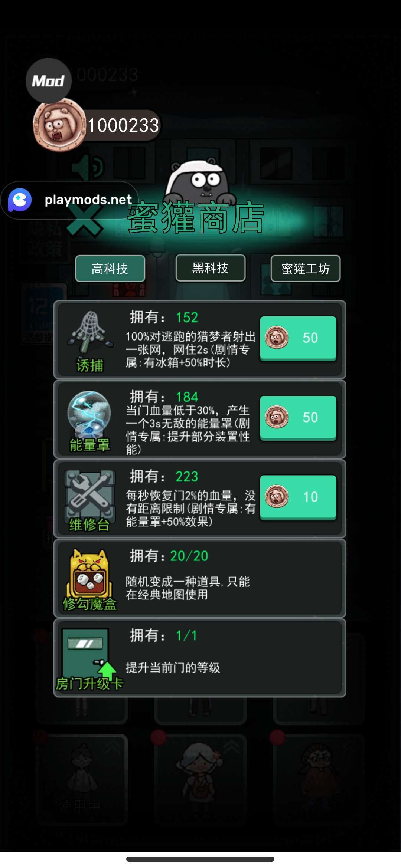Buy 诱捕 for 50 coins

tap(298, 338)
